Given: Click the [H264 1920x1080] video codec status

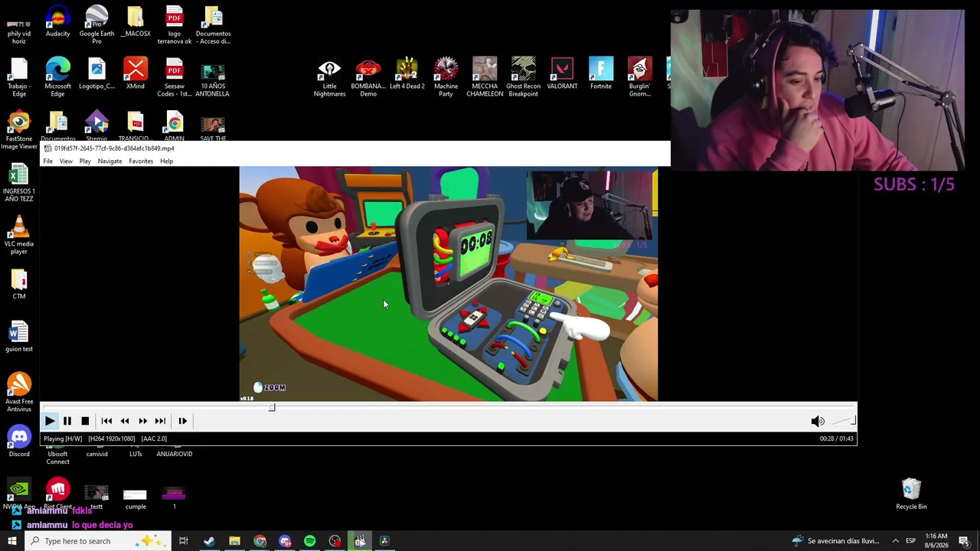Looking at the screenshot, I should point(112,439).
